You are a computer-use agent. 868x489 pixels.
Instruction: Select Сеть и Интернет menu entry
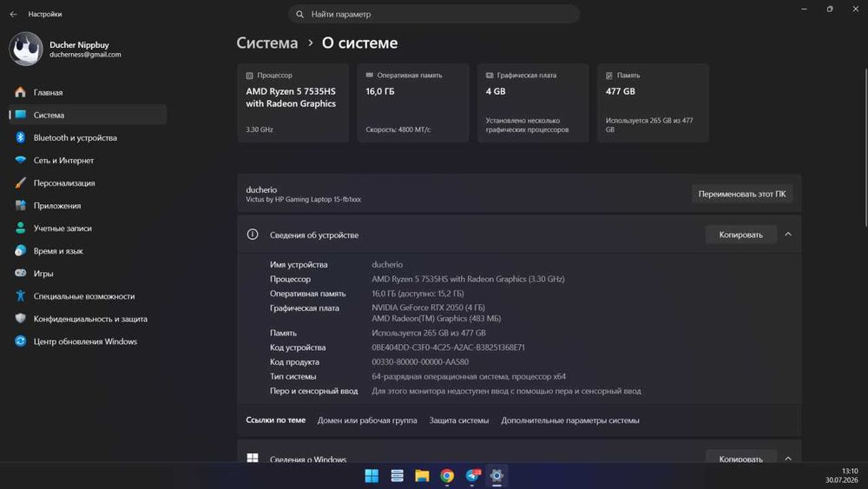point(88,160)
